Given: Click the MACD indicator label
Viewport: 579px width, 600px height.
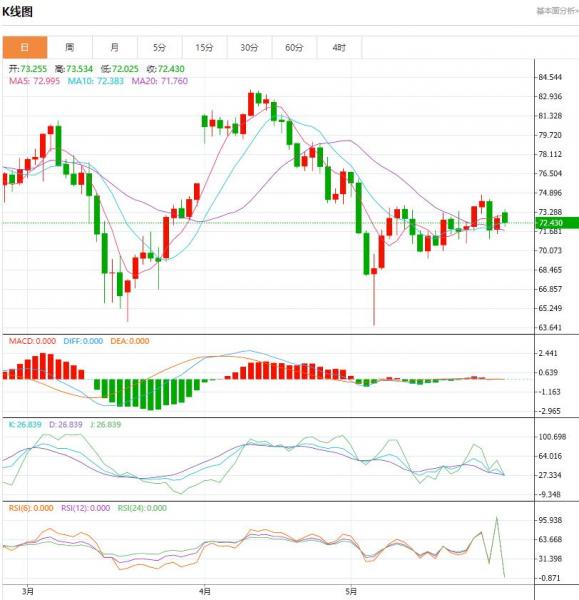Looking at the screenshot, I should (x=32, y=341).
